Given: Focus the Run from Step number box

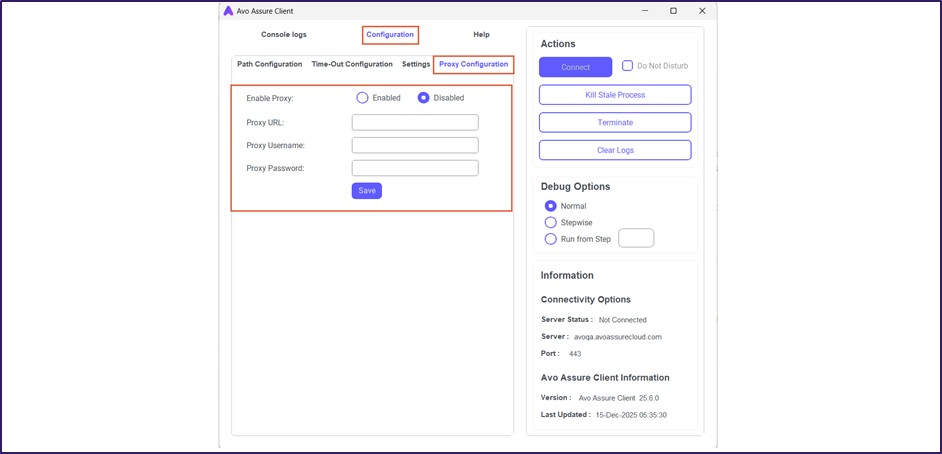Looking at the screenshot, I should (636, 238).
